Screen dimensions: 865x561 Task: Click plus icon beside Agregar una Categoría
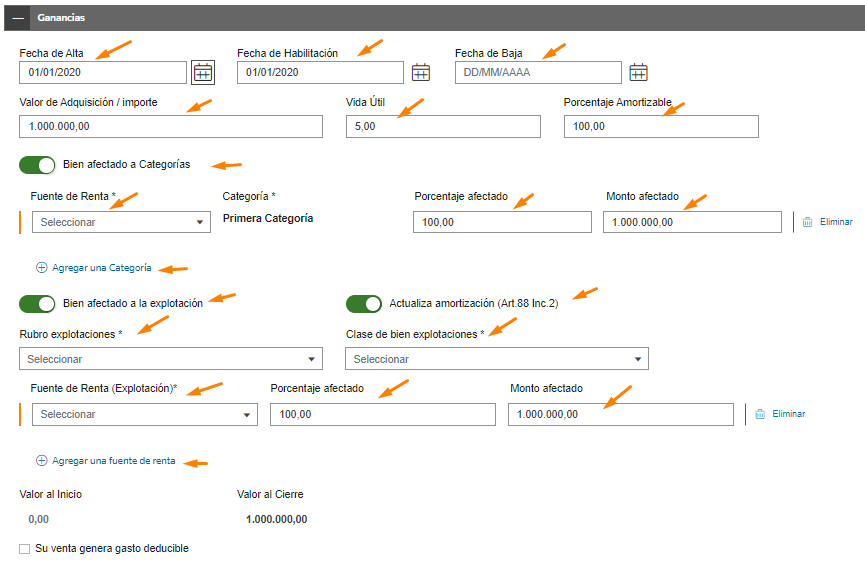(41, 268)
